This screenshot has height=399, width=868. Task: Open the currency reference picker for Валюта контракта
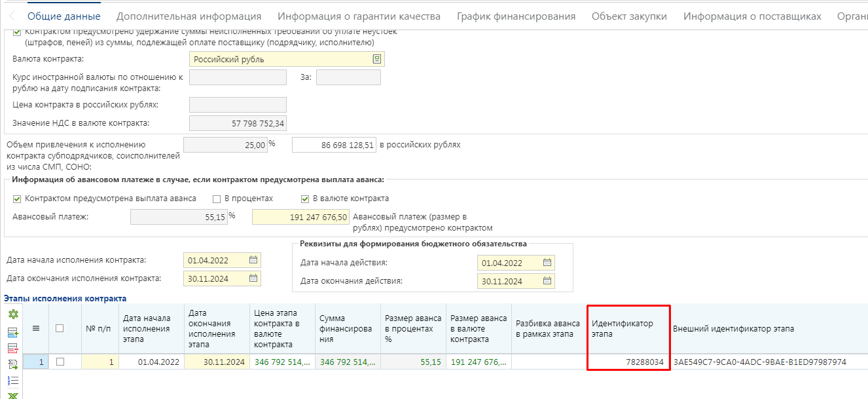378,58
